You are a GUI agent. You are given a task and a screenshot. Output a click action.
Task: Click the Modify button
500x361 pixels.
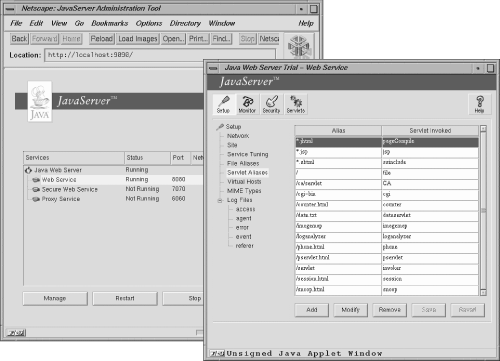pos(351,310)
